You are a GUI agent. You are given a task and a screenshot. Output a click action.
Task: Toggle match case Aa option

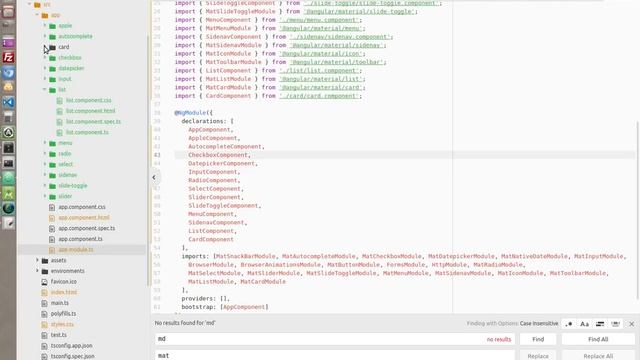coord(584,324)
